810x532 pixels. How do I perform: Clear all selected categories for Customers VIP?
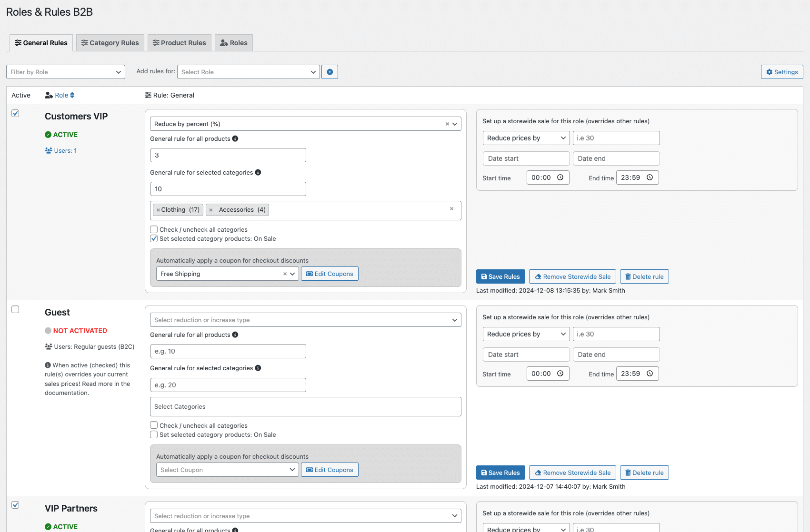[451, 208]
